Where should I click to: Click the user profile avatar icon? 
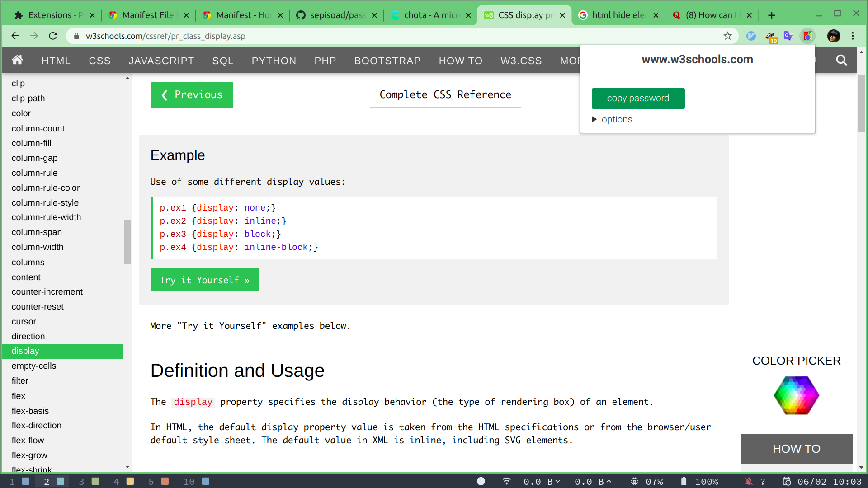834,36
